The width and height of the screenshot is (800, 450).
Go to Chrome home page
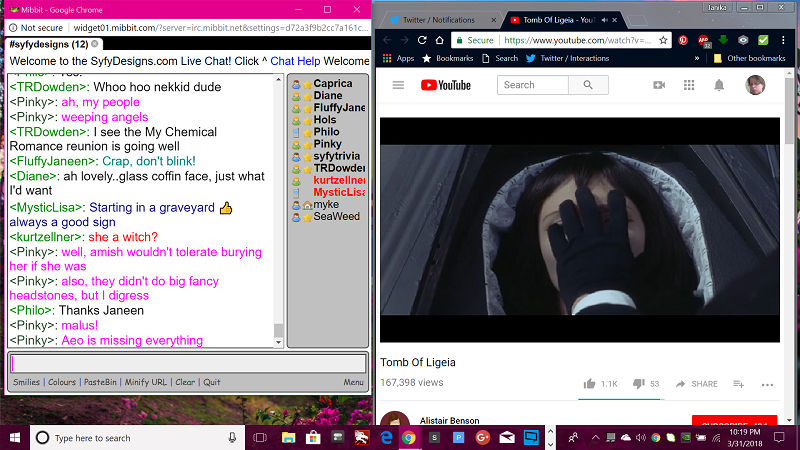tap(439, 40)
